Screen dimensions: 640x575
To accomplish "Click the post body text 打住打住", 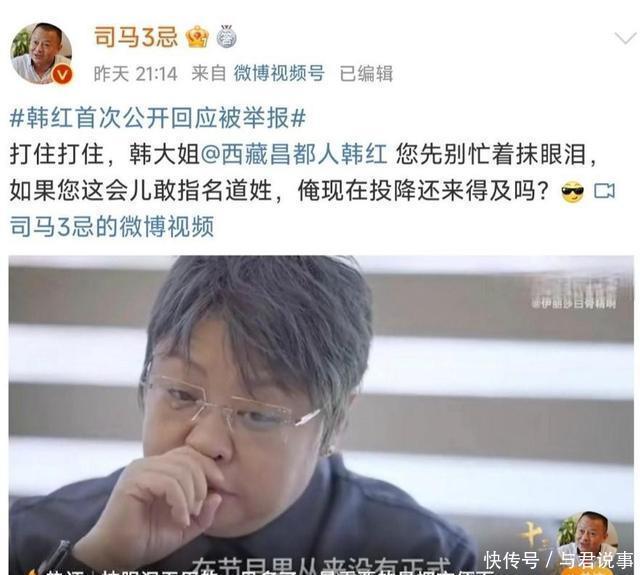I will [x=56, y=154].
